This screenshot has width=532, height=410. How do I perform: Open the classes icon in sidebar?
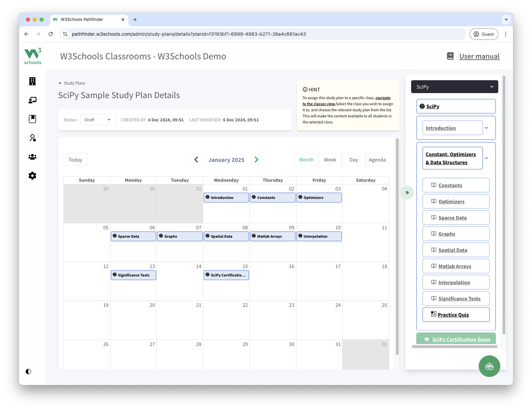click(x=32, y=100)
